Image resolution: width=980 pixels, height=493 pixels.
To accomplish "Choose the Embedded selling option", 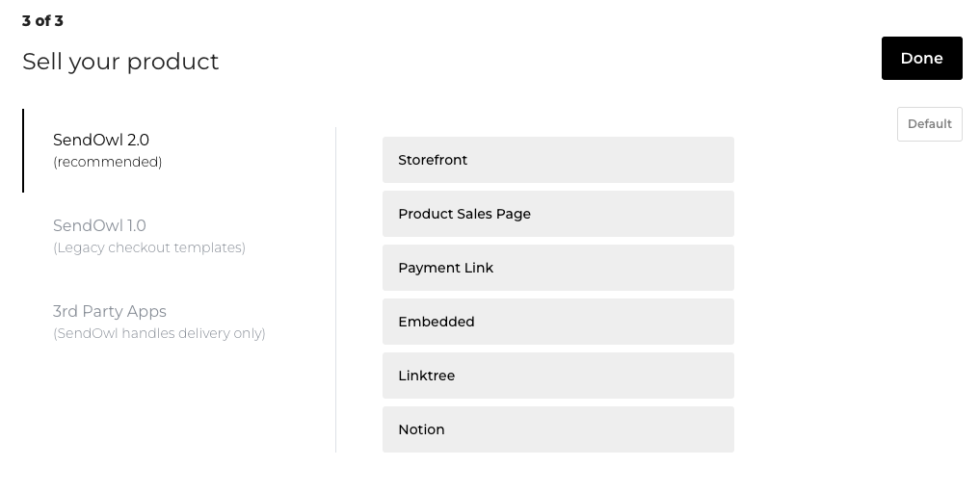I will pyautogui.click(x=558, y=322).
